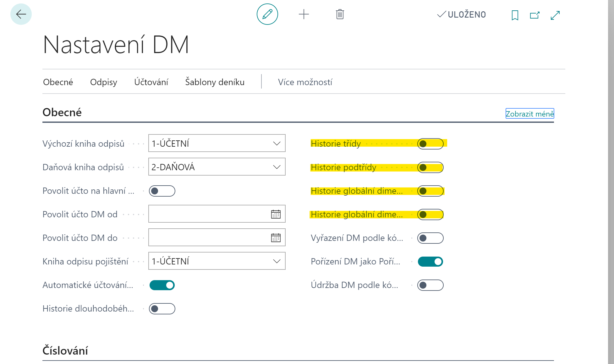Screen dimensions: 614x364
Task: Expand Daňová kniha odpisů dropdown
Action: pos(277,167)
